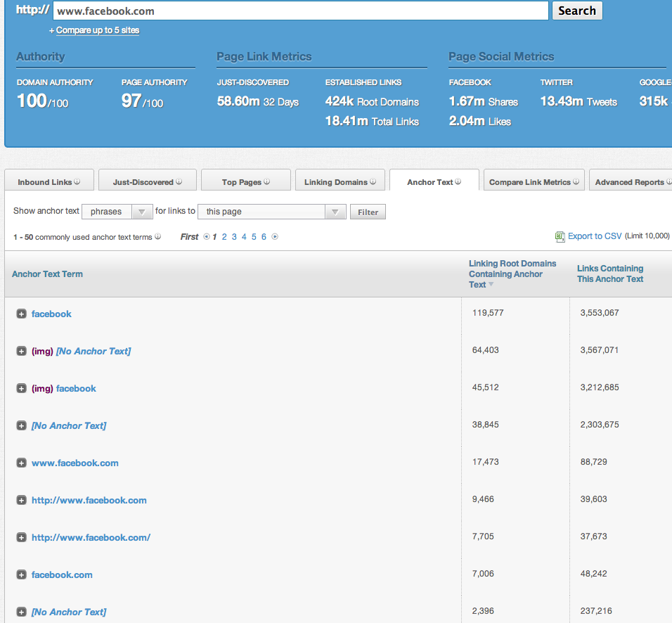Click the 'www.facebook.com' anchor term link
This screenshot has width=672, height=623.
[75, 463]
